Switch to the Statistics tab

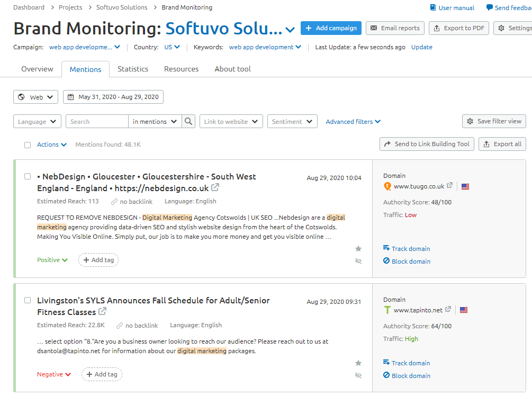133,69
